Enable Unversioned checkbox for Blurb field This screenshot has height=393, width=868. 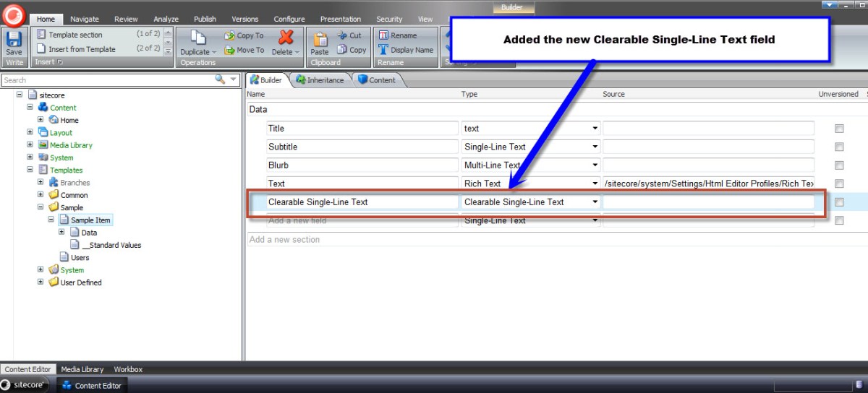pyautogui.click(x=839, y=165)
